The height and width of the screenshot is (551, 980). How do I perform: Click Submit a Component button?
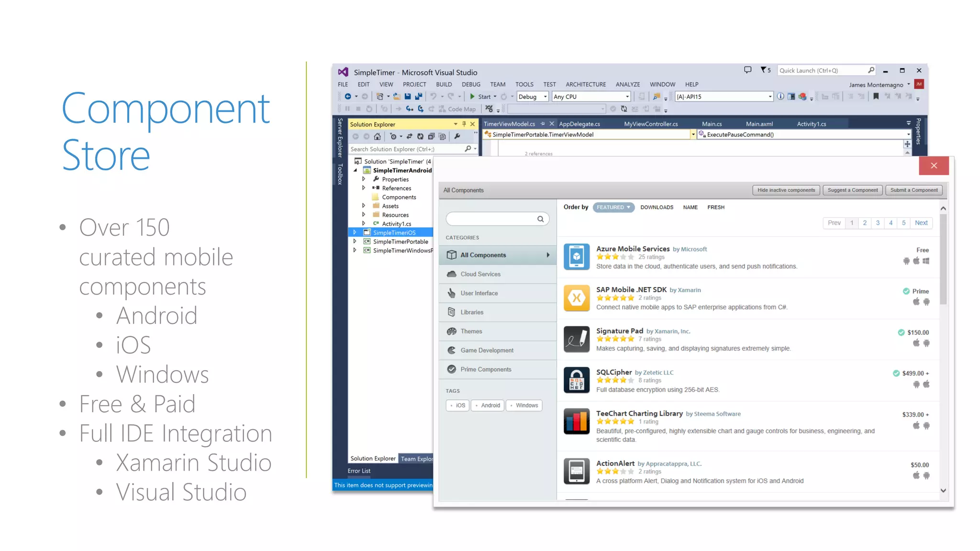click(x=914, y=190)
